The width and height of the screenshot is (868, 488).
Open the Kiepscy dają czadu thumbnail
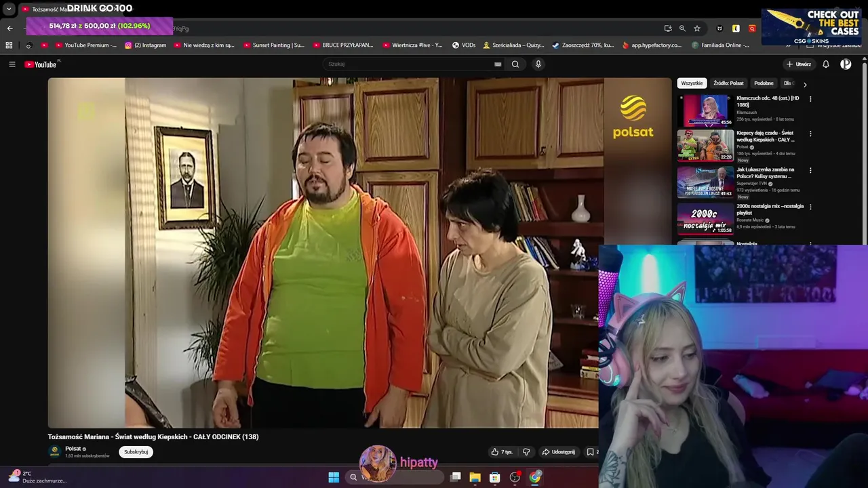click(x=705, y=145)
